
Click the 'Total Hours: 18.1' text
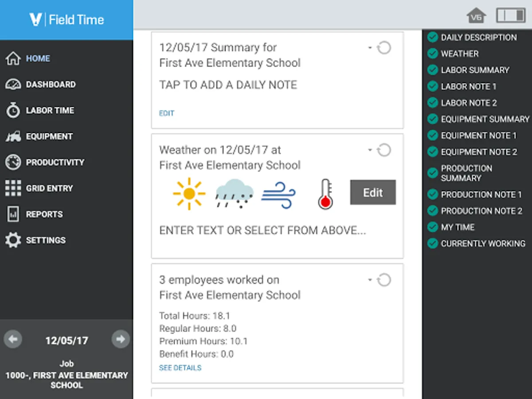(x=195, y=316)
